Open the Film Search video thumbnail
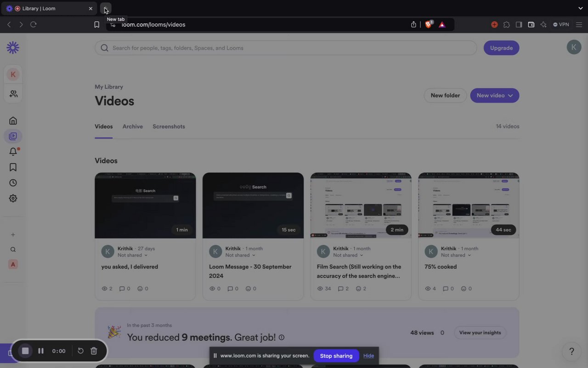 (361, 206)
